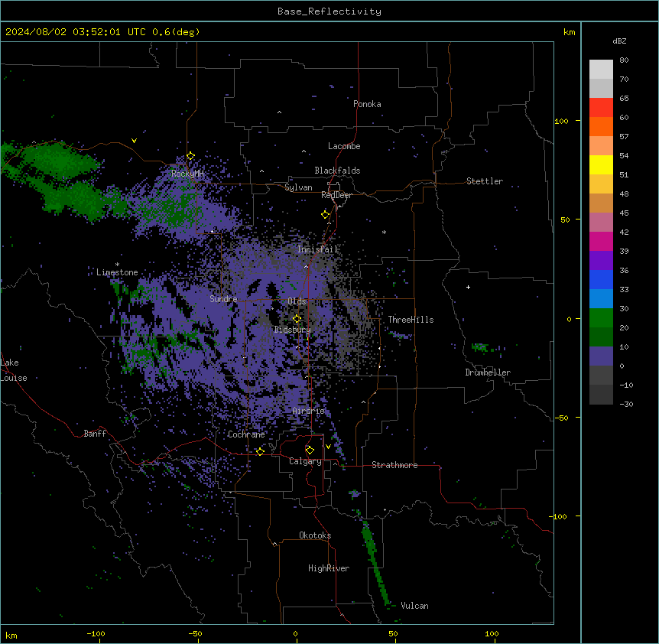Screen dimensions: 659x644
Task: Click the 80 value on dBZ scale
Action: tap(624, 60)
